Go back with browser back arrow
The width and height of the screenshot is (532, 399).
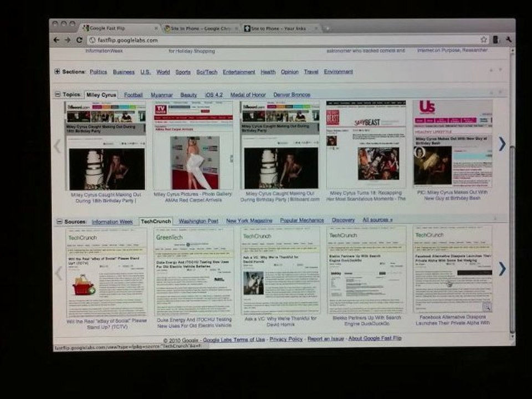point(57,40)
